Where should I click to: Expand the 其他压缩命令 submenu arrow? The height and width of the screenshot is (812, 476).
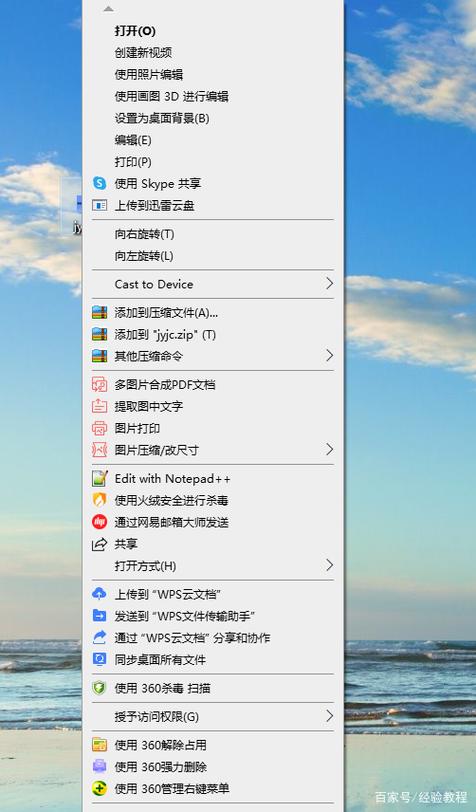[329, 355]
